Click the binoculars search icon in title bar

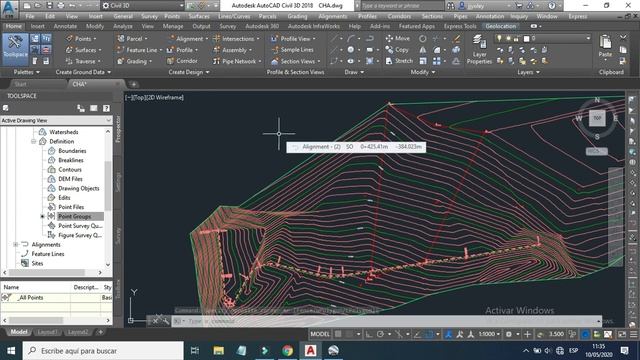click(451, 6)
